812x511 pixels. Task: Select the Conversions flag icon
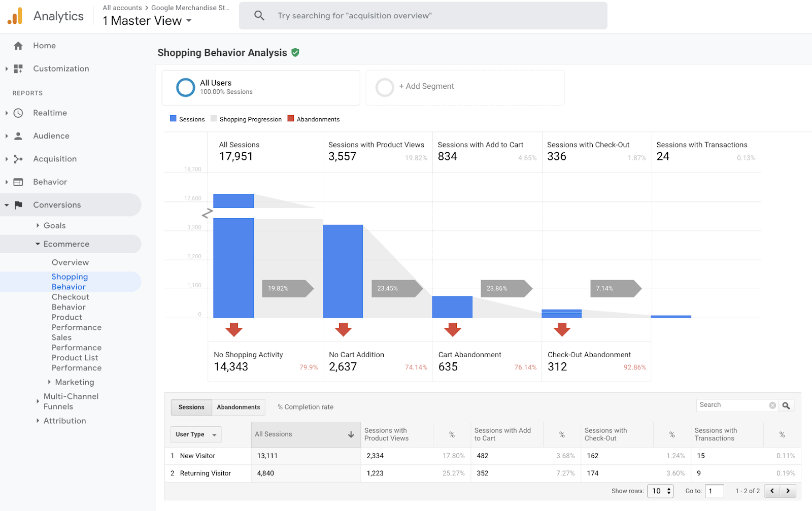pos(19,205)
